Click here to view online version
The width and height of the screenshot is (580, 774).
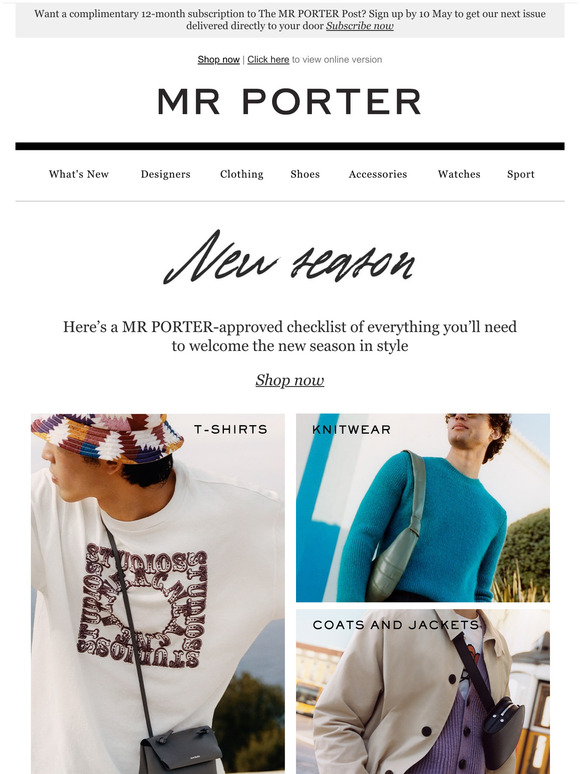coord(268,60)
